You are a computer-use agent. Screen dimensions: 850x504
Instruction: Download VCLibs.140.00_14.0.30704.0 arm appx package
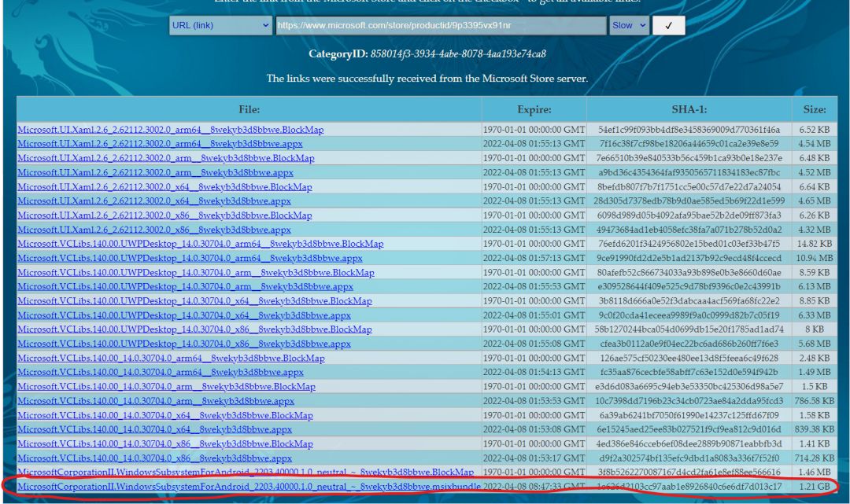pos(156,401)
